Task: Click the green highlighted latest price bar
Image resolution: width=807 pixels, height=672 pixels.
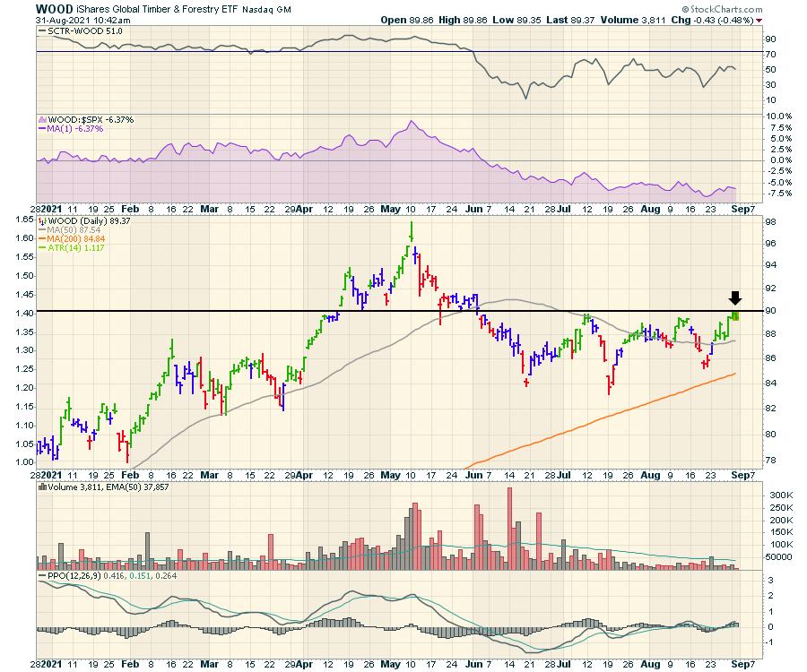Action: 734,314
